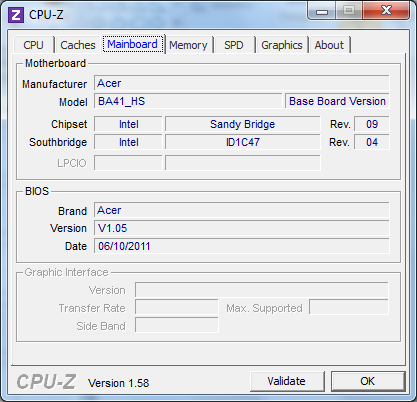The width and height of the screenshot is (417, 402).
Task: Click the Validate button
Action: coord(287,381)
